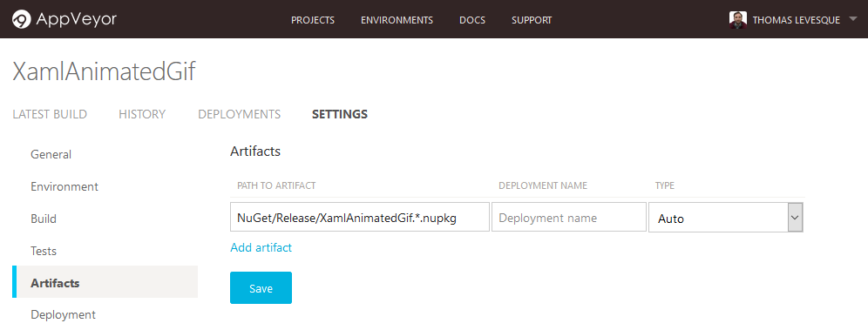Click the PATH TO ARTIFACT column header

276,185
